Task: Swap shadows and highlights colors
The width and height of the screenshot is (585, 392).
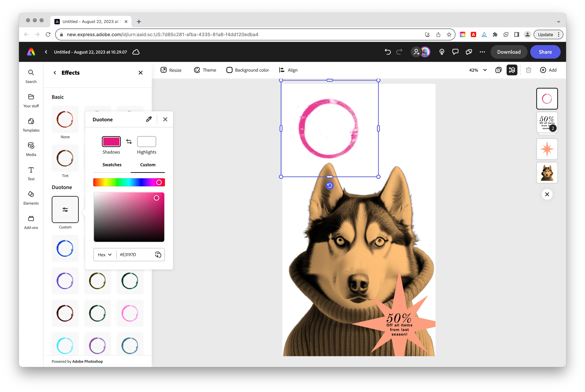Action: point(129,142)
